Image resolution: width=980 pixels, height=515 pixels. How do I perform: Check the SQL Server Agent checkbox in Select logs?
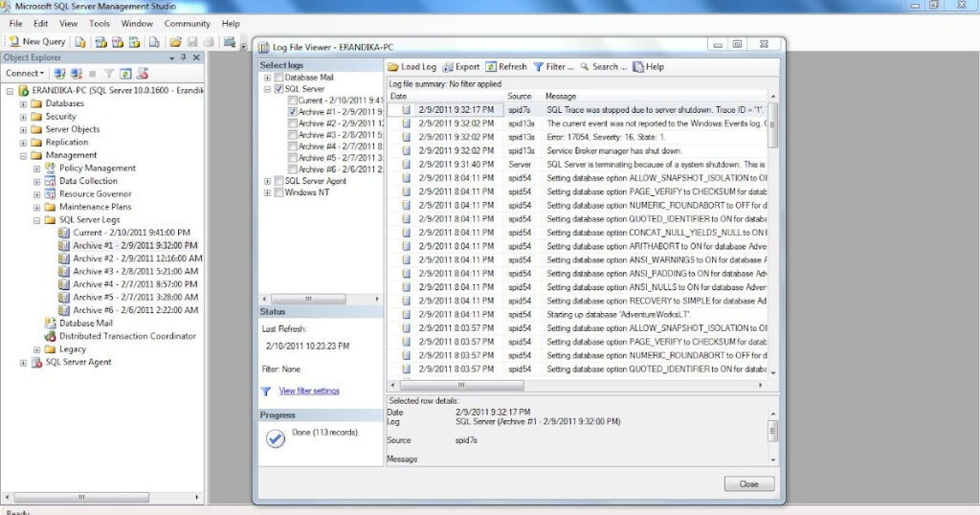pyautogui.click(x=278, y=181)
